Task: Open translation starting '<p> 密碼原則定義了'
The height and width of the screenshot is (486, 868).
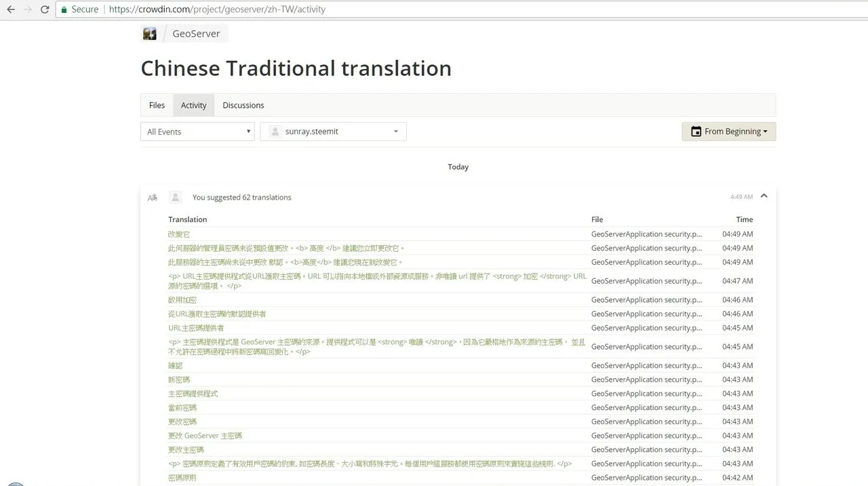Action: pos(370,464)
